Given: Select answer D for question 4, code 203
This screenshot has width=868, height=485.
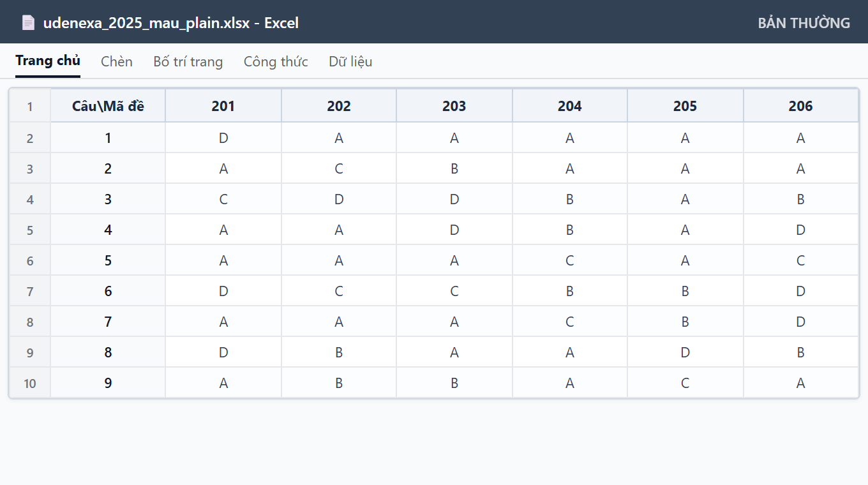Looking at the screenshot, I should tap(454, 230).
